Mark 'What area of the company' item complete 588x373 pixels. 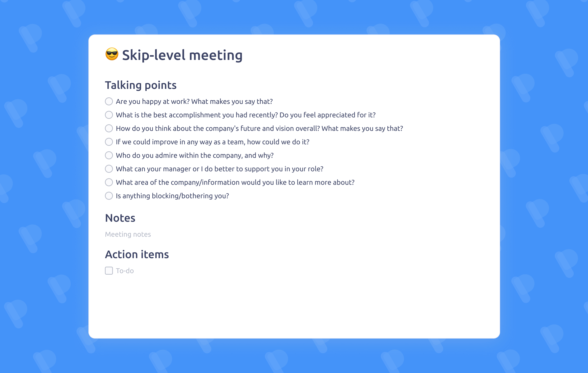[109, 182]
